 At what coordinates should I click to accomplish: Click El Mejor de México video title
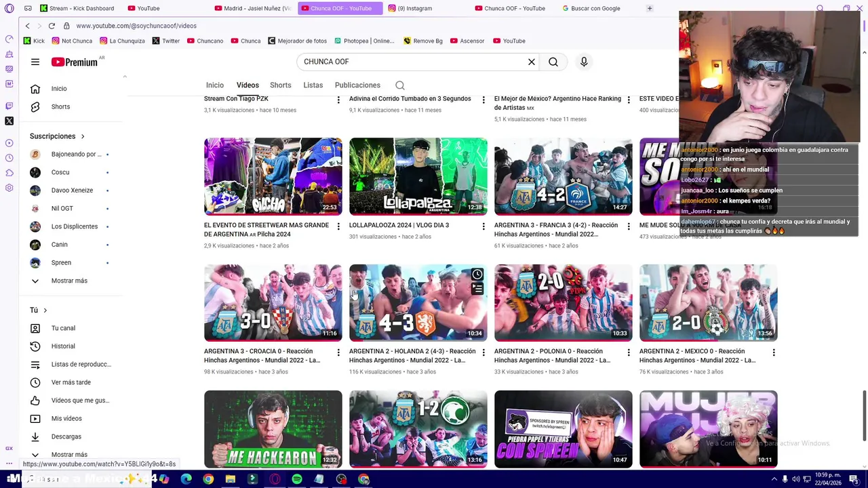point(557,103)
